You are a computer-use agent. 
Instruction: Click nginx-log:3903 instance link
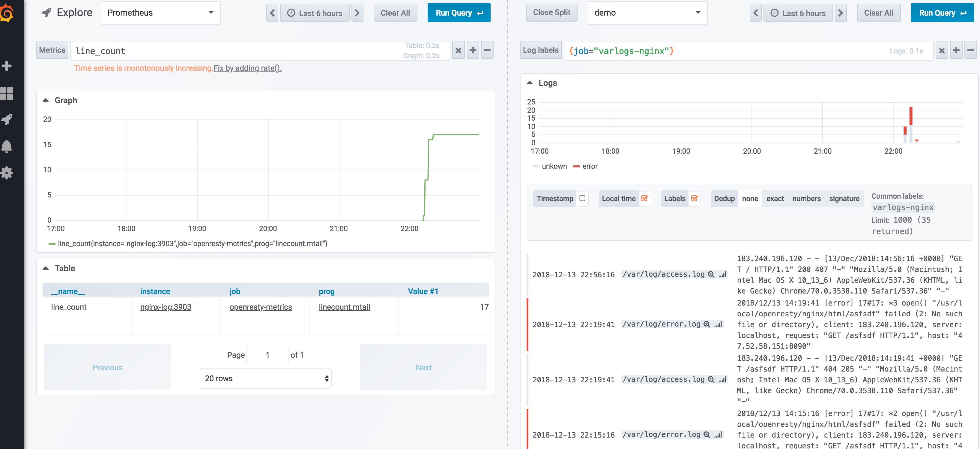click(x=166, y=307)
